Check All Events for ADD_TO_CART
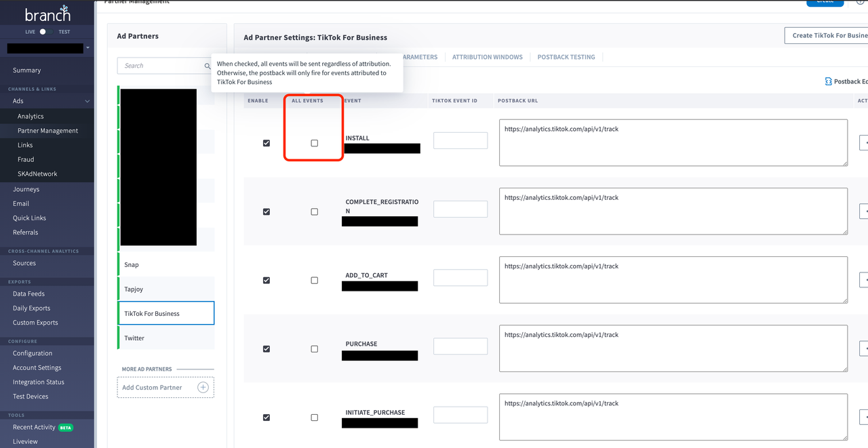This screenshot has width=868, height=448. tap(314, 281)
